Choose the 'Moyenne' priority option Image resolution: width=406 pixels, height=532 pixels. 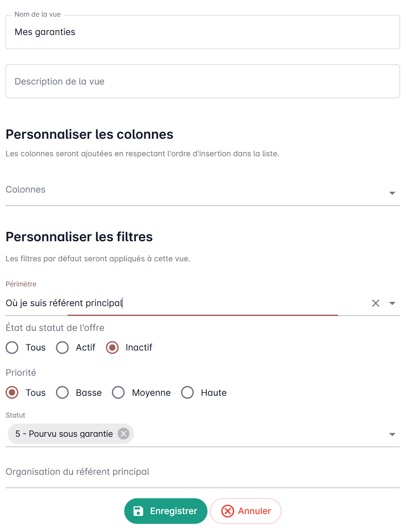coord(118,393)
